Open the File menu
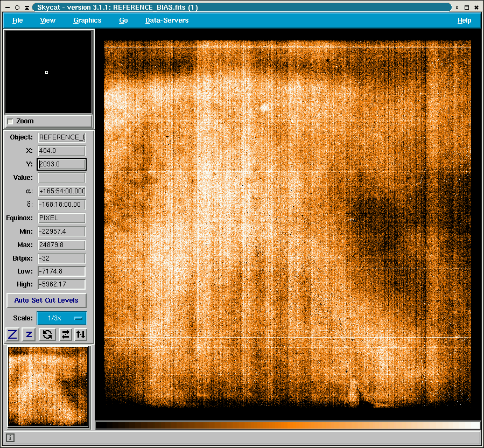The width and height of the screenshot is (484, 448). coord(18,20)
